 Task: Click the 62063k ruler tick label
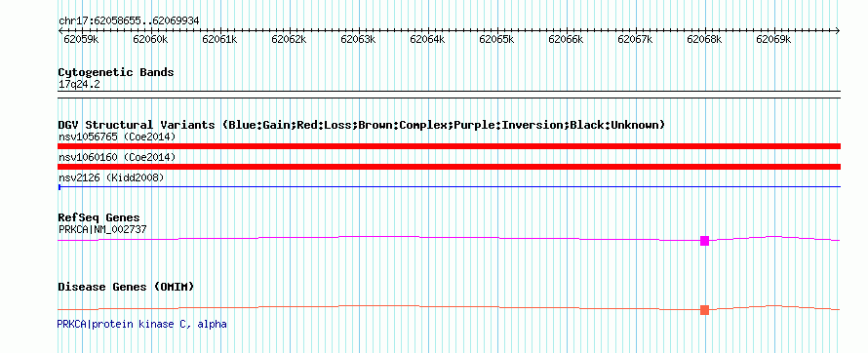coord(358,40)
